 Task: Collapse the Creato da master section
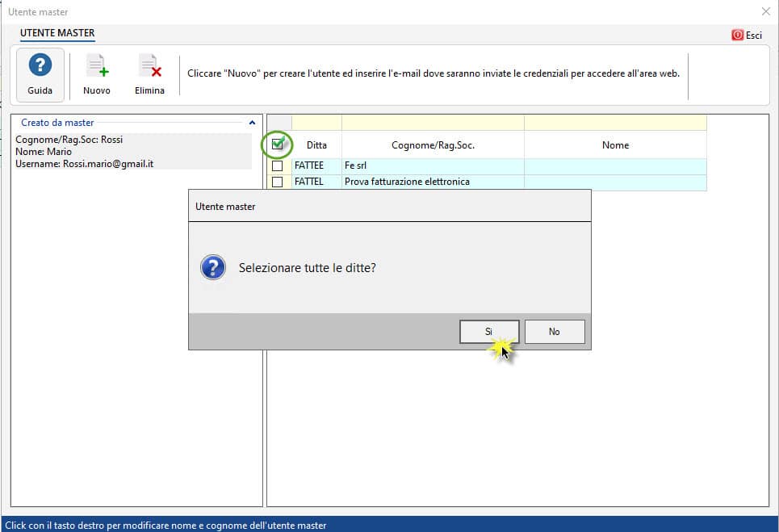pos(252,123)
